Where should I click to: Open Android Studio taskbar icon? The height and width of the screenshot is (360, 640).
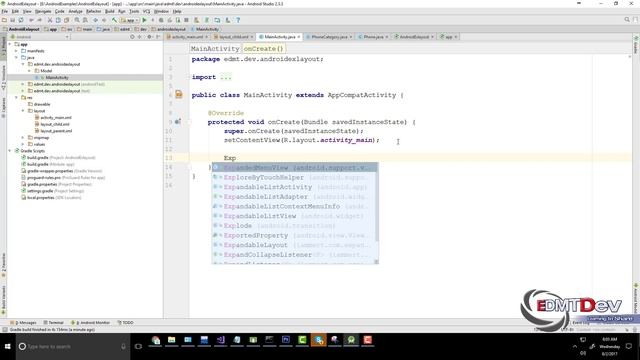[x=351, y=340]
